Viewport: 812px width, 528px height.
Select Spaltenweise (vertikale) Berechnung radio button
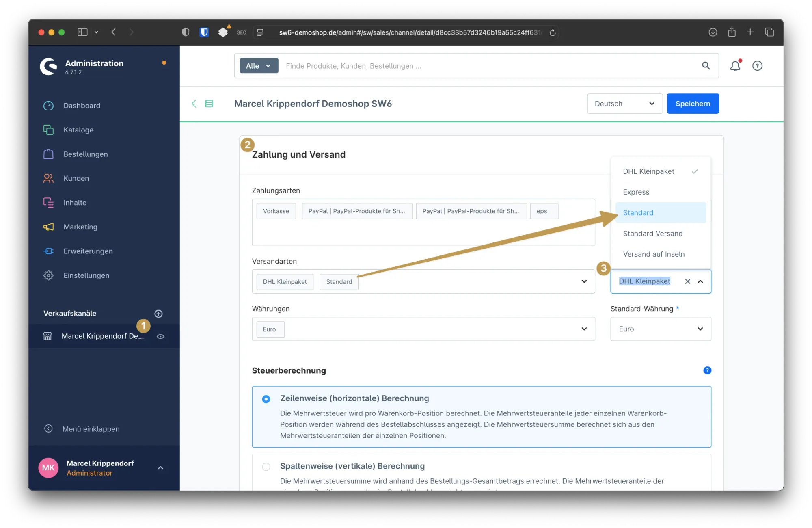coord(266,467)
